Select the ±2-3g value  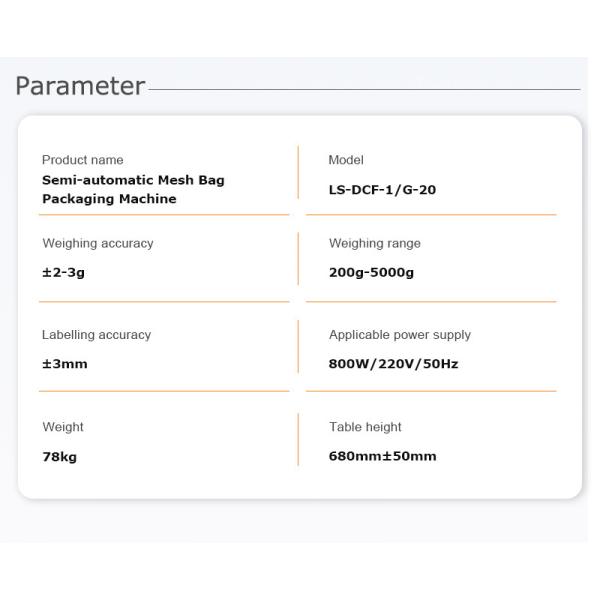[63, 272]
